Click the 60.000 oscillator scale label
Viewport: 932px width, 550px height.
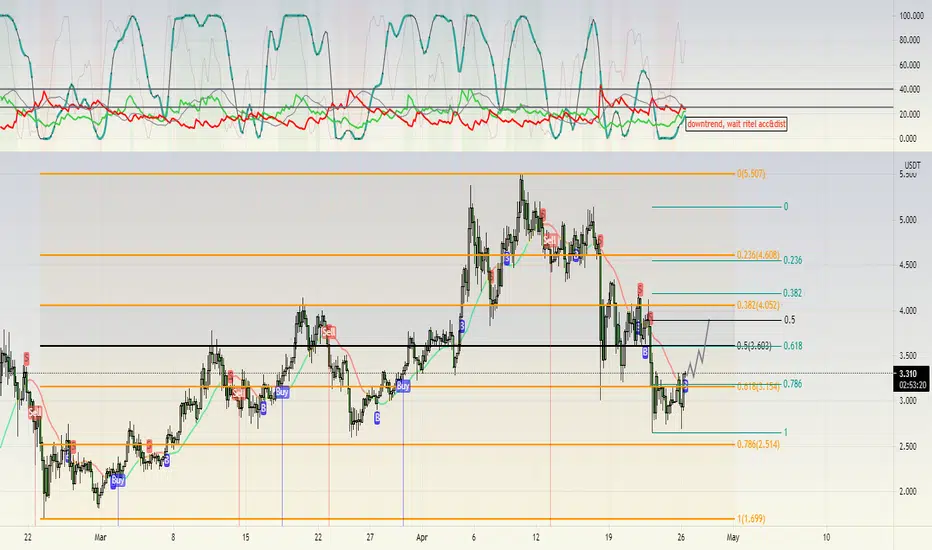coord(909,65)
